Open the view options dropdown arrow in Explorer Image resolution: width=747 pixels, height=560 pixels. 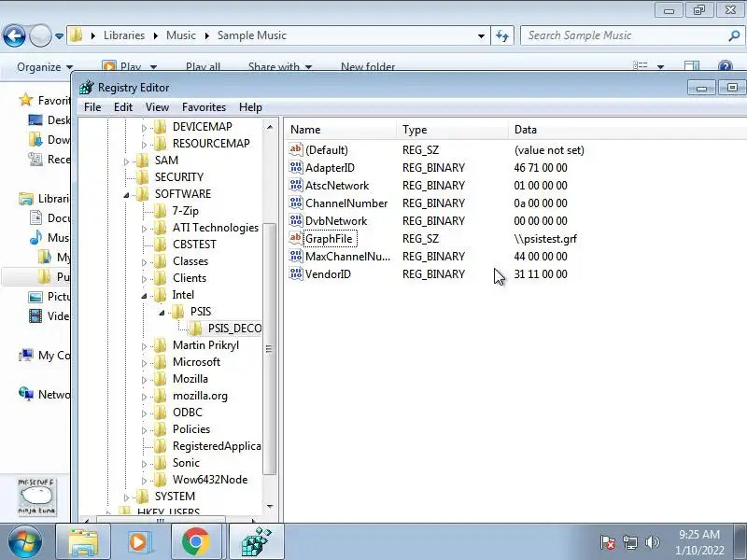[x=660, y=67]
